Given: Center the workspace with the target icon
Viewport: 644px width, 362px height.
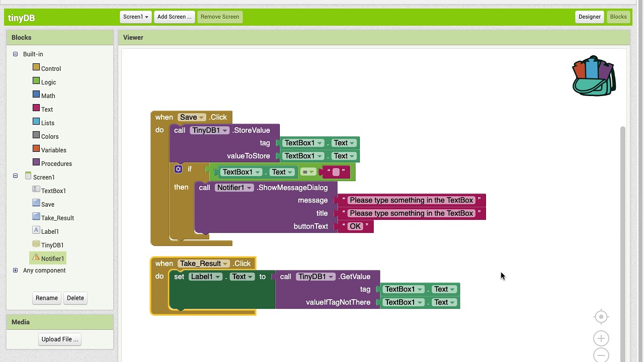Looking at the screenshot, I should tap(601, 317).
